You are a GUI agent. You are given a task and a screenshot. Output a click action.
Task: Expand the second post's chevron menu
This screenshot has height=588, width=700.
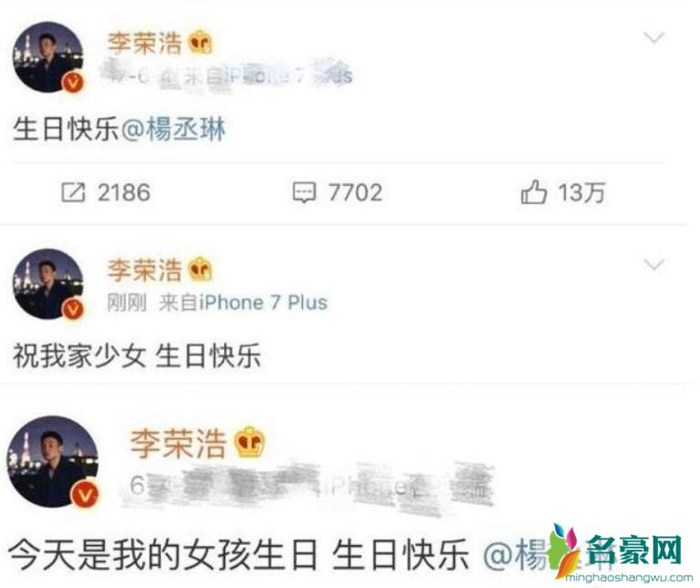click(x=654, y=264)
